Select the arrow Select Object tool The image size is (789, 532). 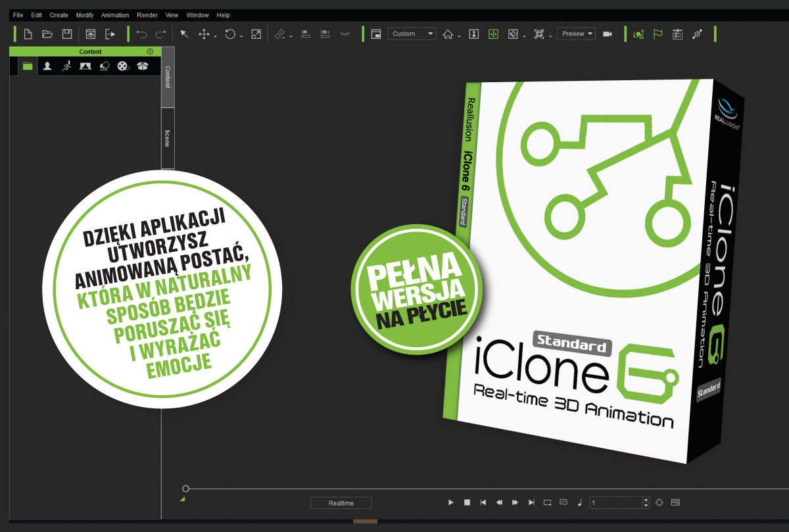(x=185, y=34)
